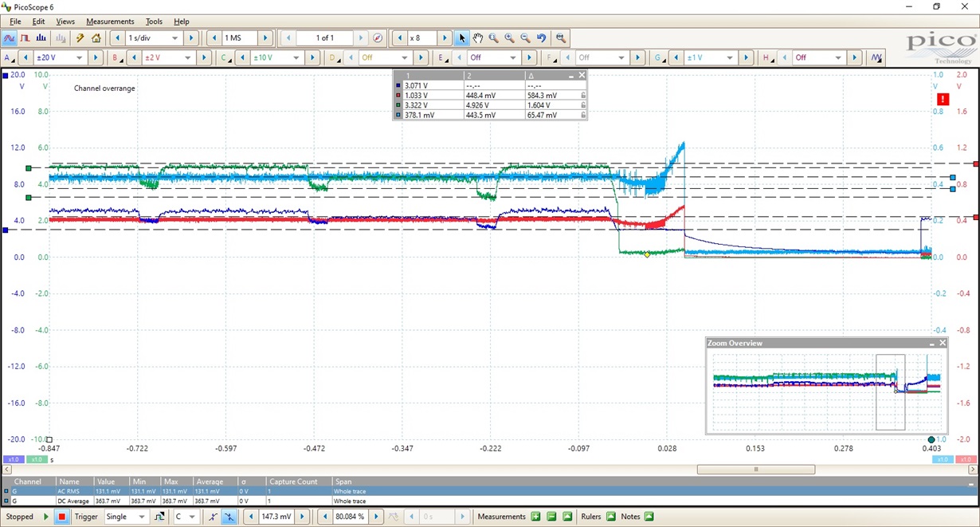Undo the last zoom
Viewport: 980px width, 527px height.
click(542, 37)
